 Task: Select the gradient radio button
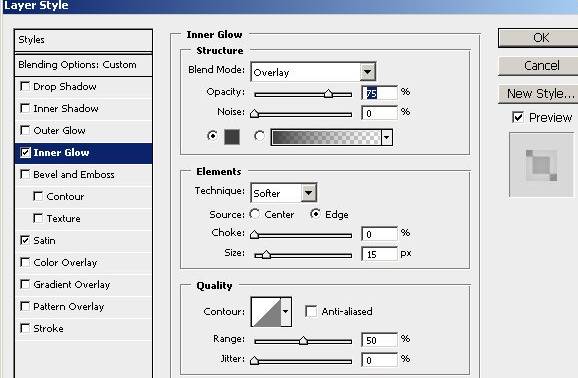coord(260,136)
